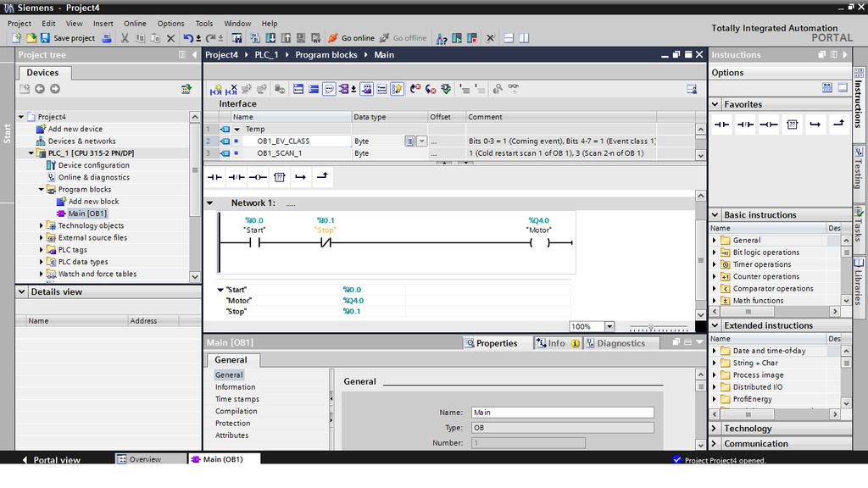
Task: Open the Options menu
Action: pos(170,23)
